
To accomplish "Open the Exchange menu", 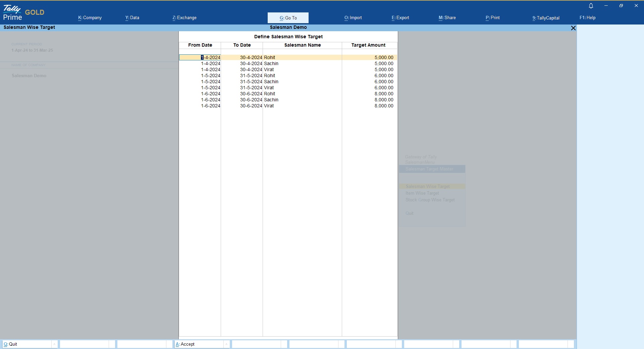I will 184,18.
